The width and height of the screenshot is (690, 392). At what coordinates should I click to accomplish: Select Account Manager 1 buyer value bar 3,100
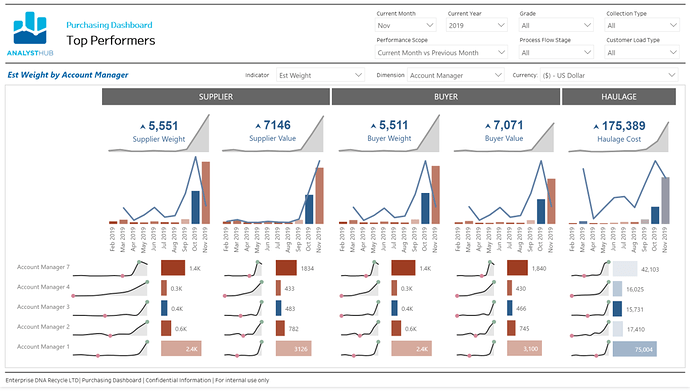pos(525,348)
